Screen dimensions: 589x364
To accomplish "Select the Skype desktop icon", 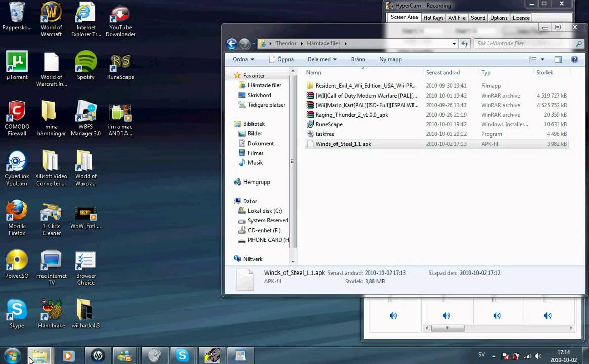I will (x=17, y=314).
